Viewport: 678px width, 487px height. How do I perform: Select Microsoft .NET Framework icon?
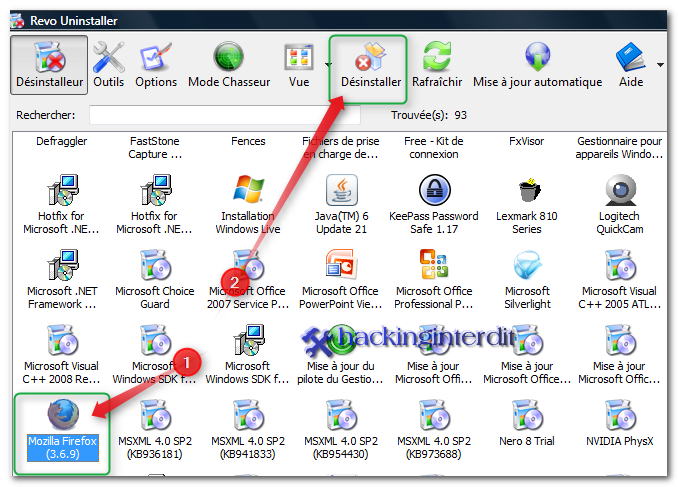(63, 265)
